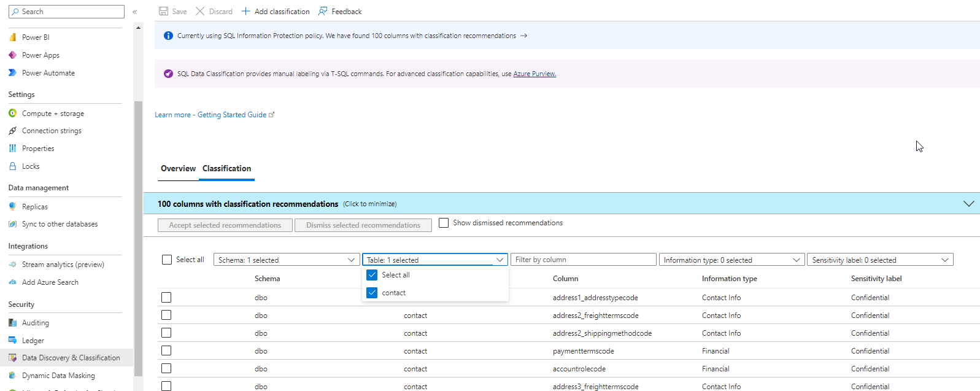Click the Add Azure Search cloud icon
This screenshot has width=980, height=391.
(x=12, y=282)
